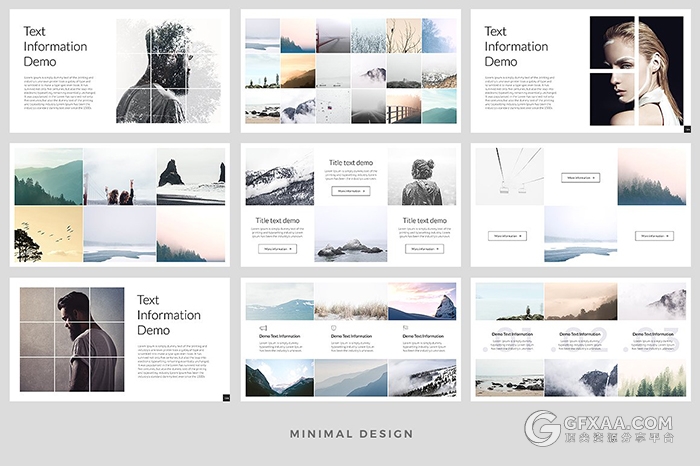Click the birds and tree silhouette photo

[48, 234]
